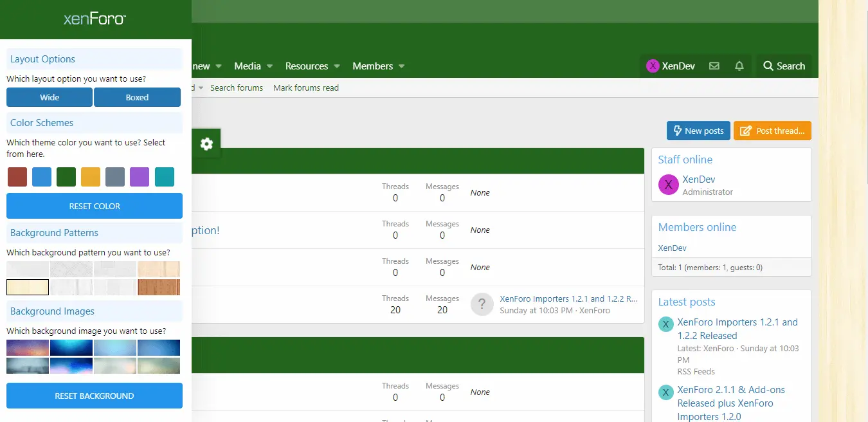The height and width of the screenshot is (422, 868).
Task: Select the dark brown wood background pattern
Action: tap(159, 287)
